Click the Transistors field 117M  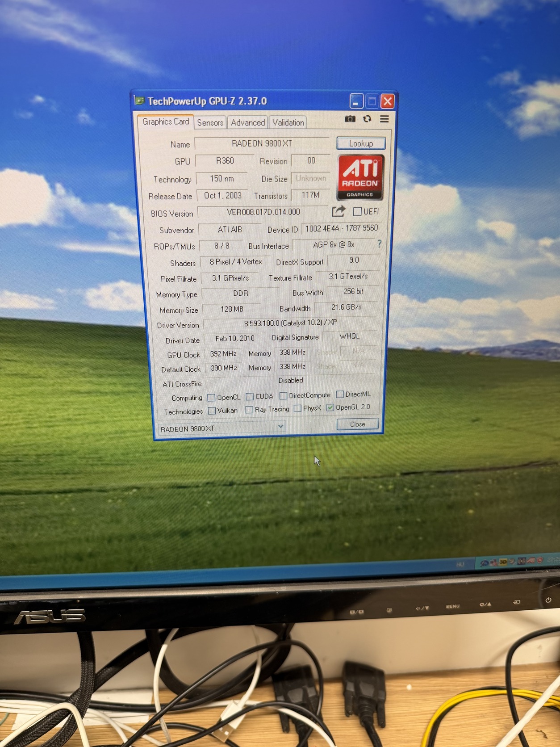pyautogui.click(x=310, y=195)
